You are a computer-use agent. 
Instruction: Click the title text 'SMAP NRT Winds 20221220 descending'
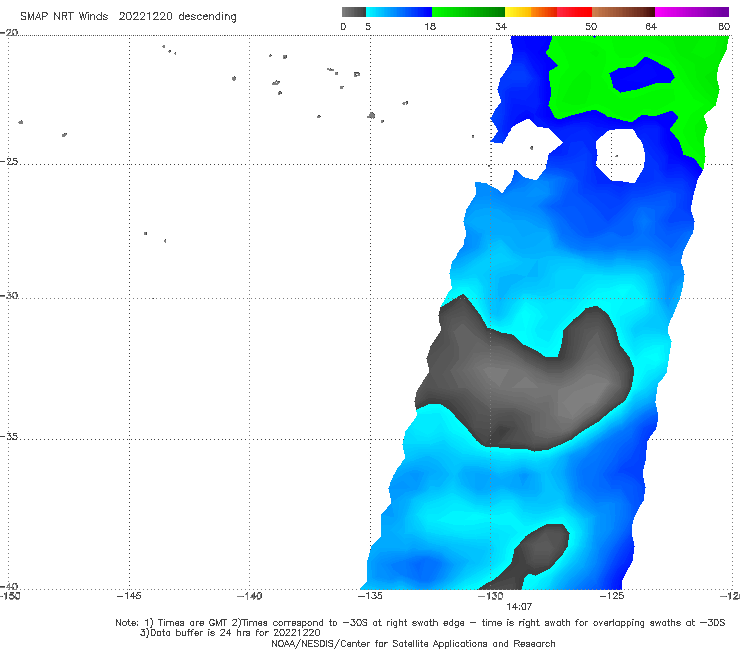[x=128, y=16]
